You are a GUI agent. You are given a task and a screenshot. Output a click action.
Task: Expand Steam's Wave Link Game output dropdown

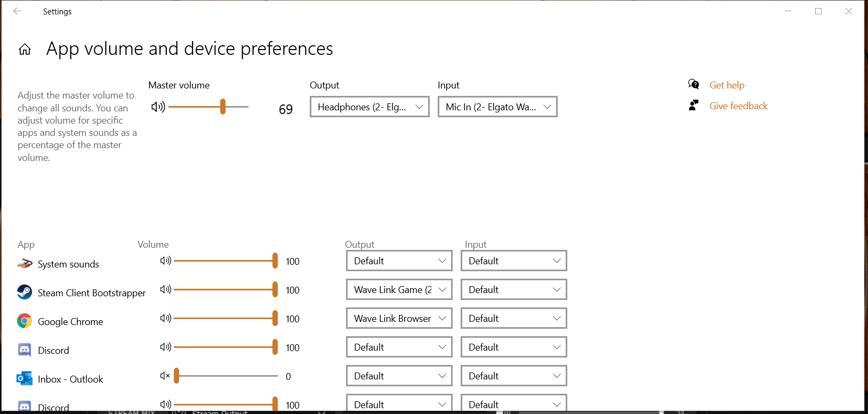coord(399,289)
